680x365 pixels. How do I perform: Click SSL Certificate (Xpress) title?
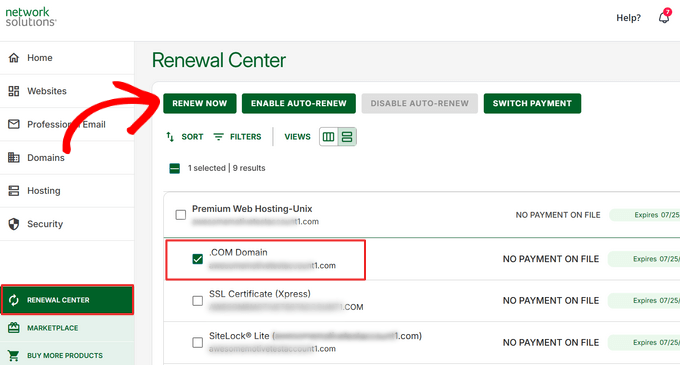[260, 294]
